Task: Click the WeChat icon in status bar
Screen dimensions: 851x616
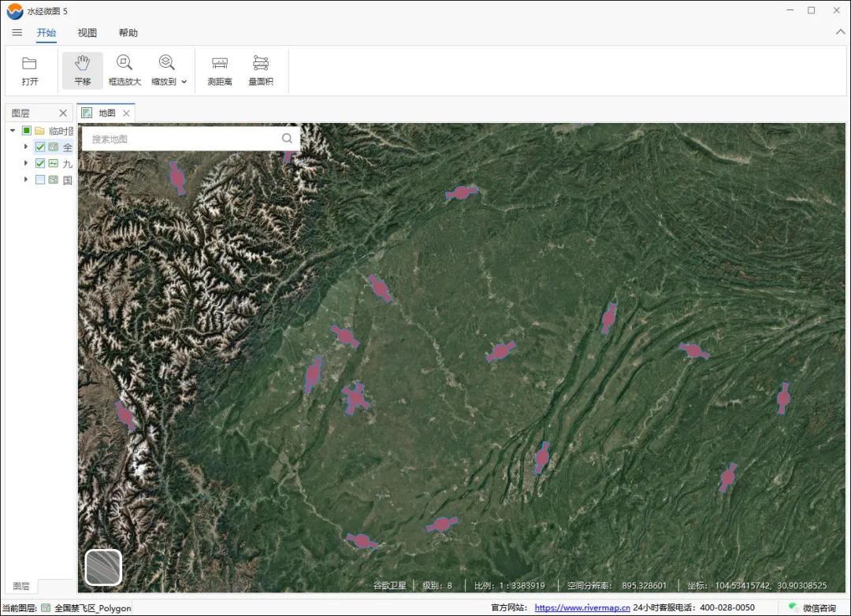Action: point(793,607)
